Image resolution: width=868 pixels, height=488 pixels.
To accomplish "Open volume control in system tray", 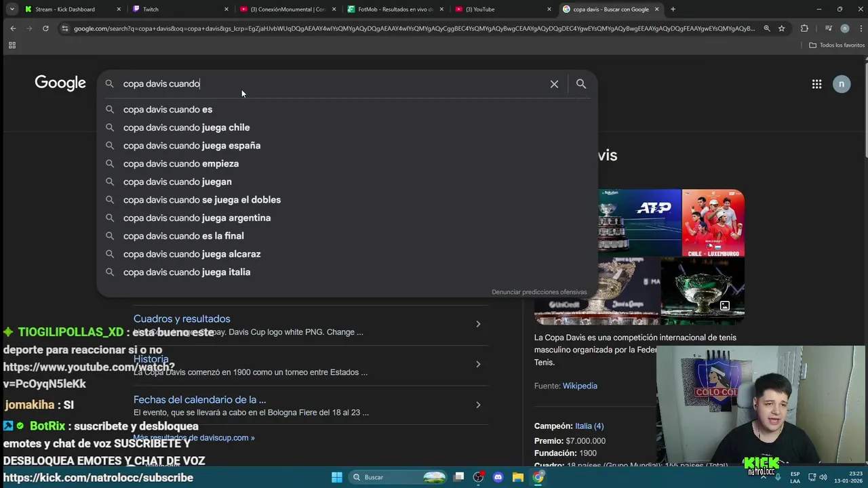I will point(823,477).
